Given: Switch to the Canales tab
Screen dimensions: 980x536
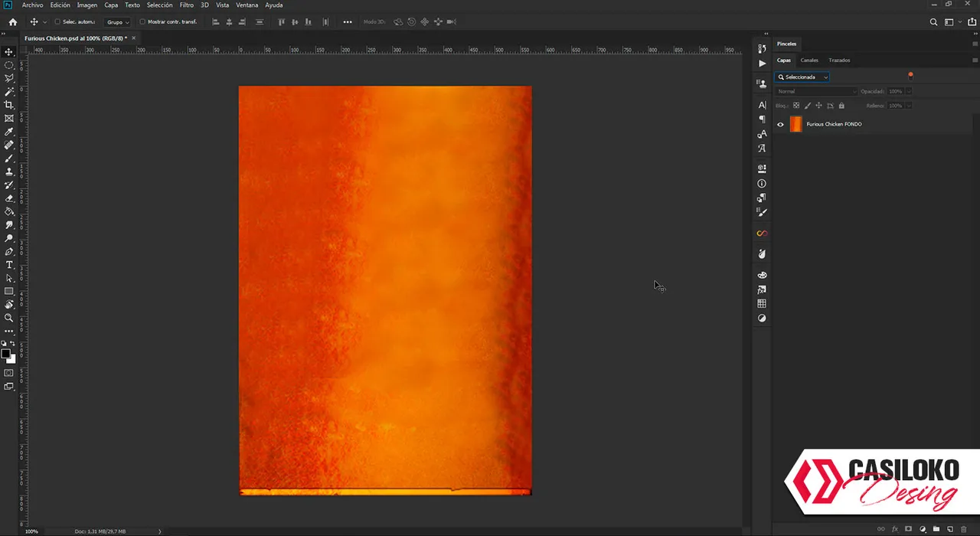Looking at the screenshot, I should click(x=809, y=60).
